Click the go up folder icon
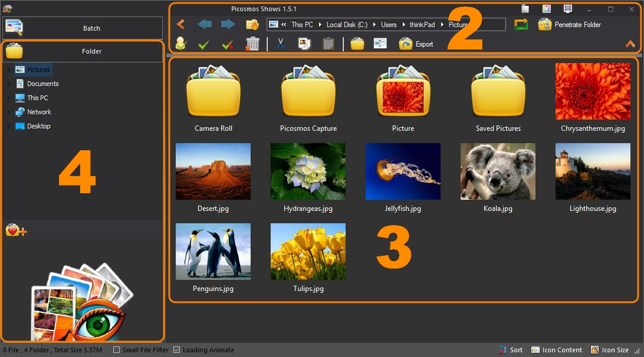The image size is (644, 357). [252, 24]
